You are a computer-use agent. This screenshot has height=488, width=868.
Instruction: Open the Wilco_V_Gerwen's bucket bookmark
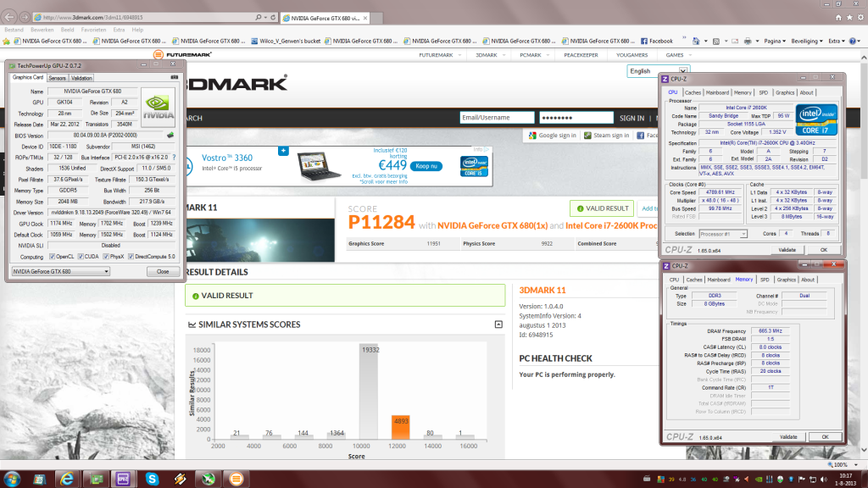286,41
